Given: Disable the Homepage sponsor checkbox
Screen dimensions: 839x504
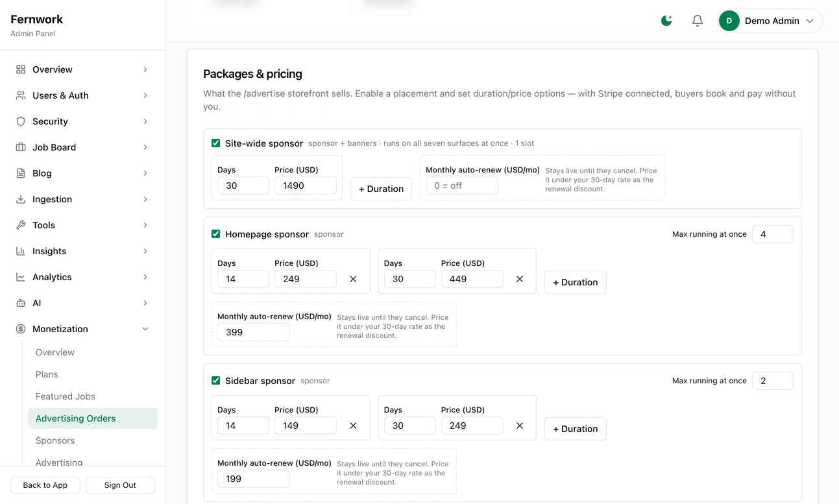Looking at the screenshot, I should coord(216,234).
